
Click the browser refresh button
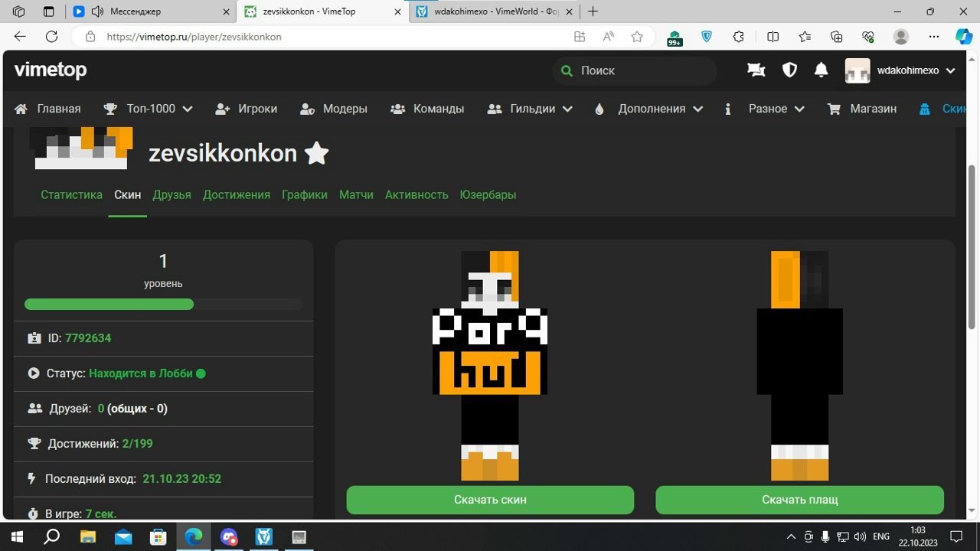pyautogui.click(x=51, y=37)
